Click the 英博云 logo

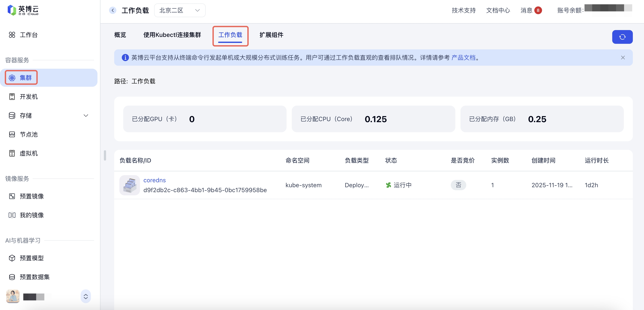tap(23, 10)
